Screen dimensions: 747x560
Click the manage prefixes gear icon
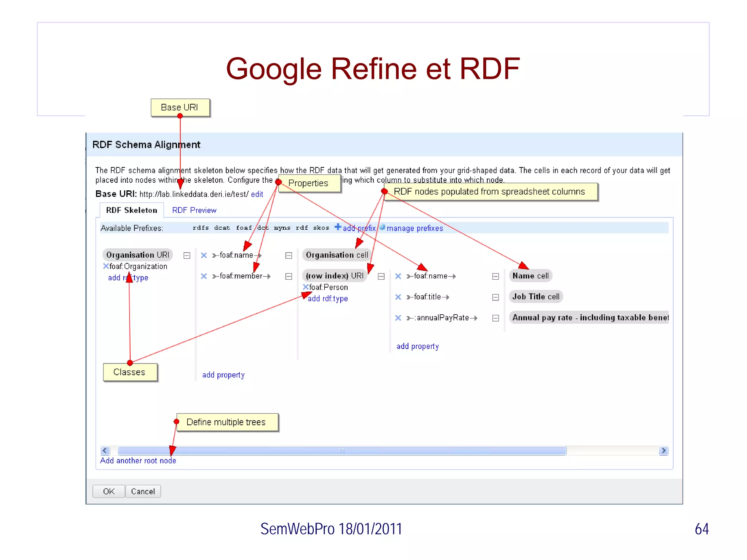[x=382, y=227]
